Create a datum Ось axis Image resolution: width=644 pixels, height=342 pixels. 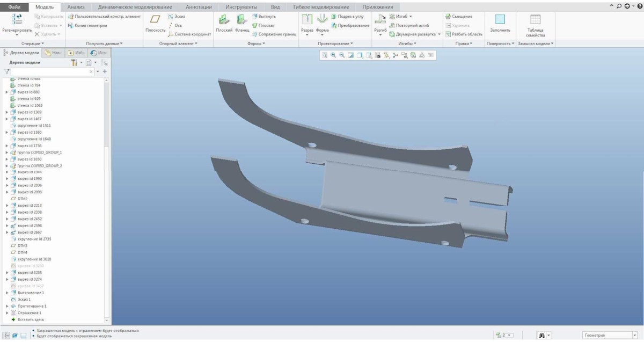(175, 25)
